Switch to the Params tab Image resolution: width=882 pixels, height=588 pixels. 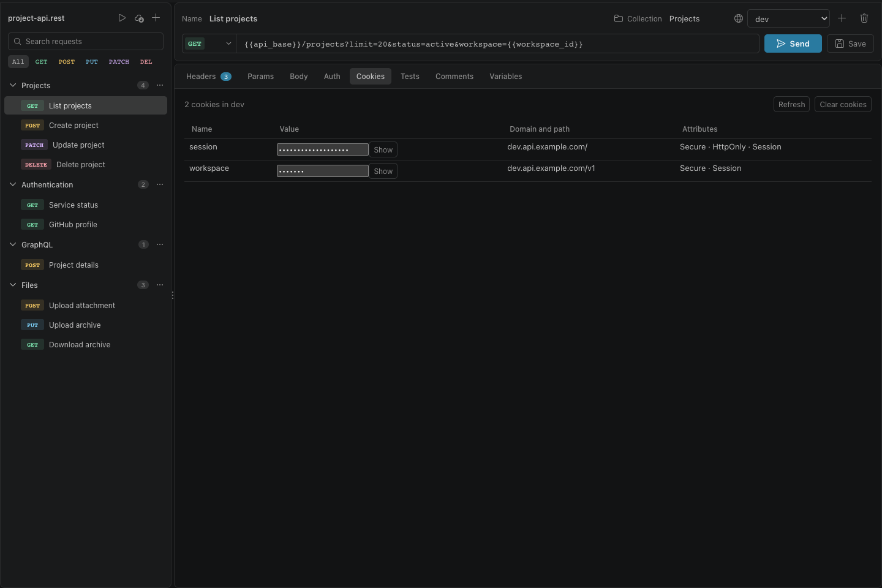[x=261, y=77]
